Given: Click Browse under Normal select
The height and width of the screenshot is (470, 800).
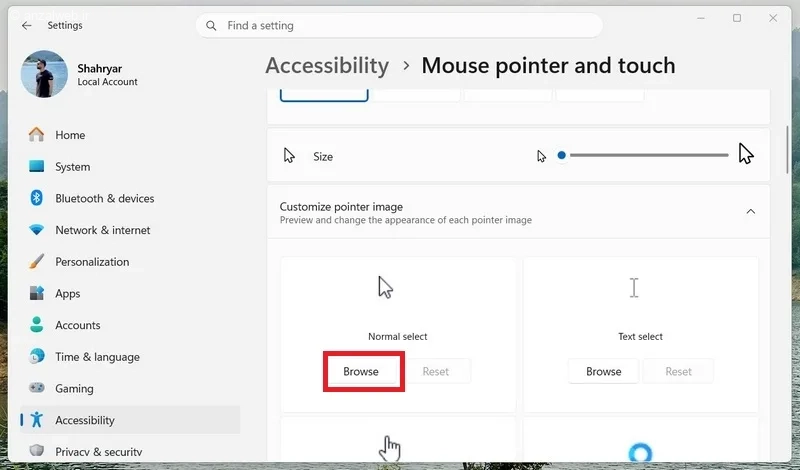Looking at the screenshot, I should click(361, 372).
